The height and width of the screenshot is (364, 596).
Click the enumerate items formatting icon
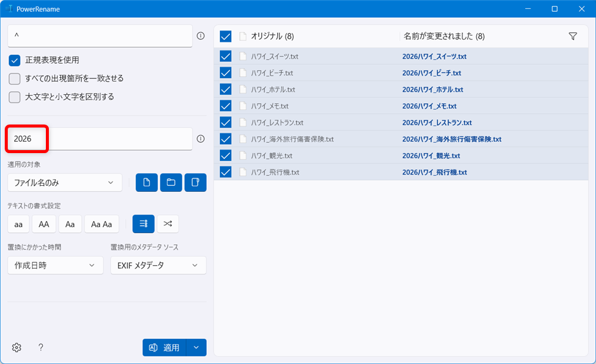142,223
